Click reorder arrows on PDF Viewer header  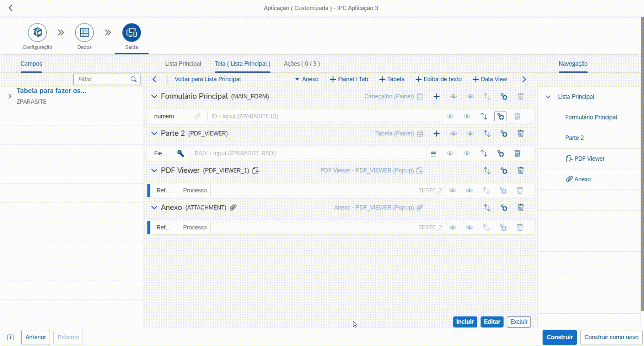click(487, 170)
